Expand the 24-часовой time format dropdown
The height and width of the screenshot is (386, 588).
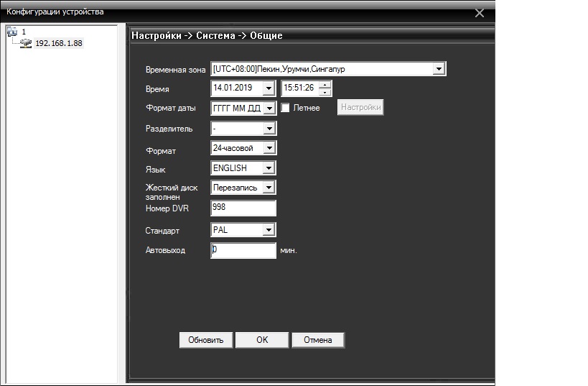(x=269, y=148)
